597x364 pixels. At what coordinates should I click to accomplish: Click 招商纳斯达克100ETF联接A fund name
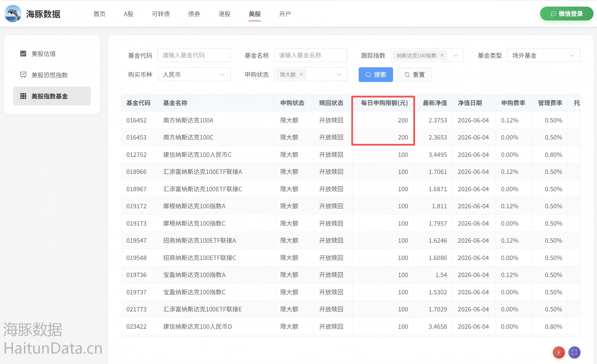pyautogui.click(x=200, y=240)
